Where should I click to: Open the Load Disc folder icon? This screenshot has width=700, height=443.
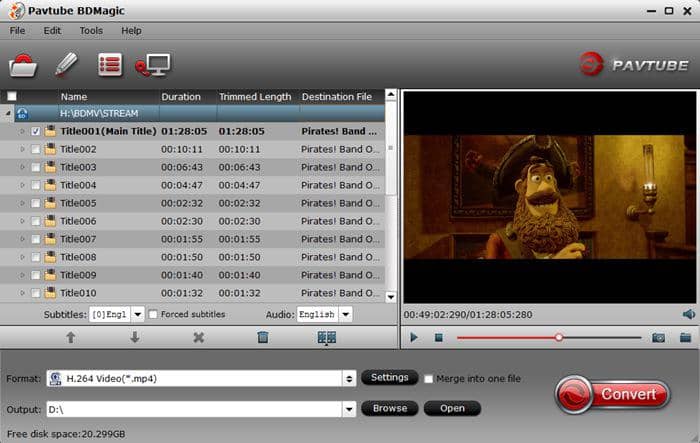point(23,66)
